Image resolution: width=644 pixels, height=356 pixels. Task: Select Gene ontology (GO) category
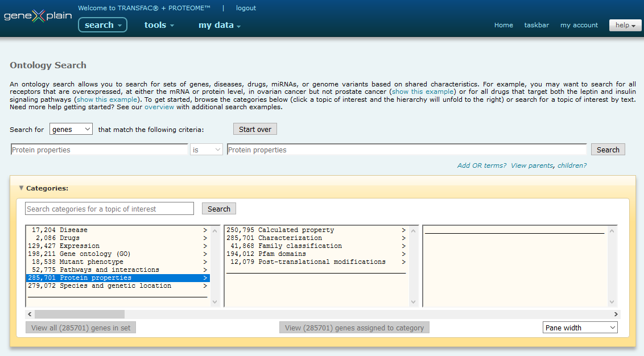[118, 254]
